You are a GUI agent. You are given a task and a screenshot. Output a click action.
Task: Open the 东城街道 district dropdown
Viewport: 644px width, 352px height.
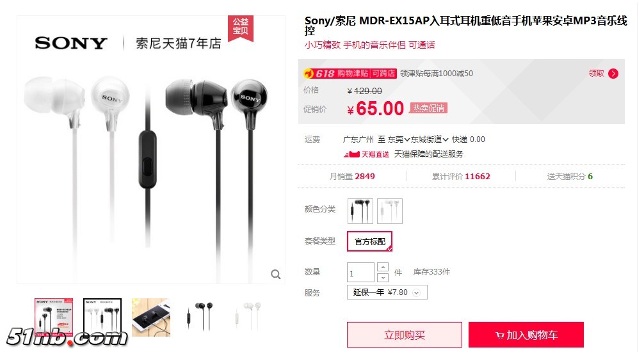pos(430,140)
